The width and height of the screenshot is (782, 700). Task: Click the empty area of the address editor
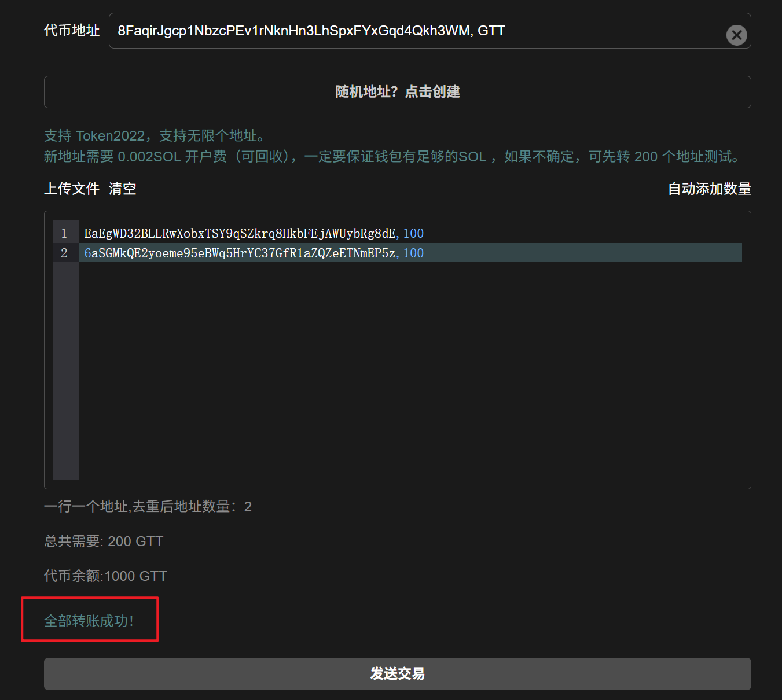tap(405, 370)
